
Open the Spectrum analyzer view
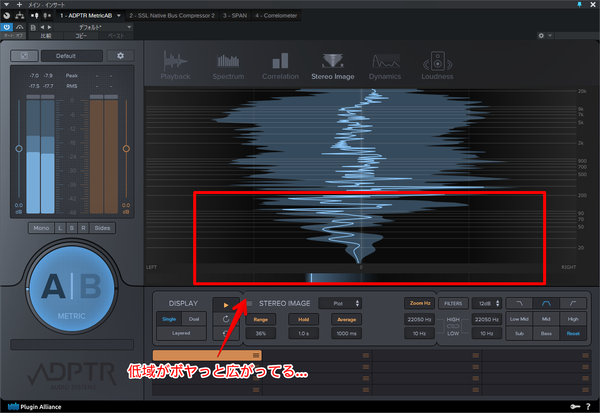[228, 65]
